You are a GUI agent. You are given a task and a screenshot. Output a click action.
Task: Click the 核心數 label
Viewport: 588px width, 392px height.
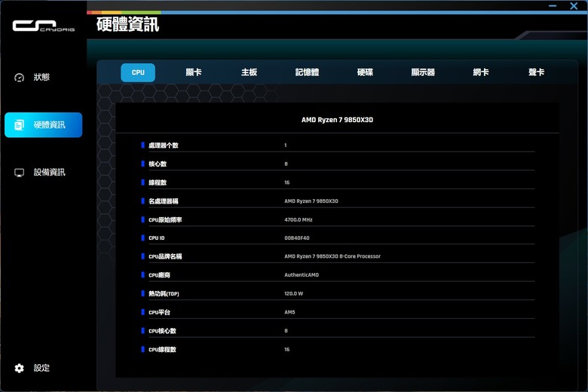click(x=158, y=164)
